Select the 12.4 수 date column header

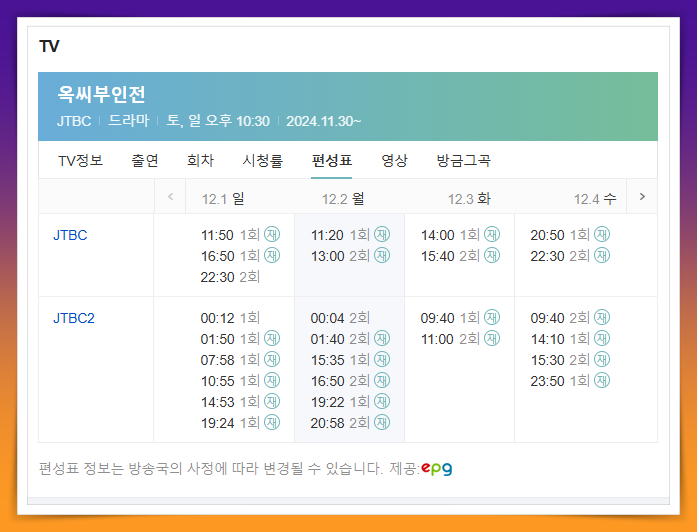(595, 199)
